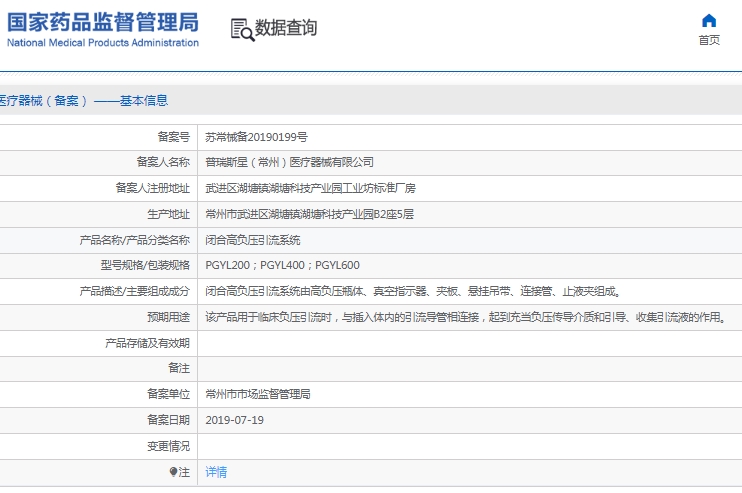The width and height of the screenshot is (742, 493).
Task: Open the 详情 details link
Action: (x=216, y=472)
